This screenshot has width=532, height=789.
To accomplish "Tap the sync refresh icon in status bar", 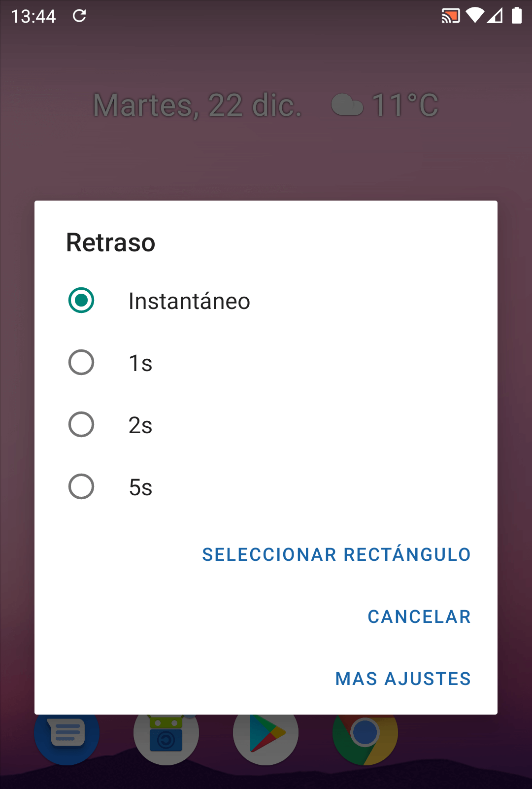I will point(79,16).
